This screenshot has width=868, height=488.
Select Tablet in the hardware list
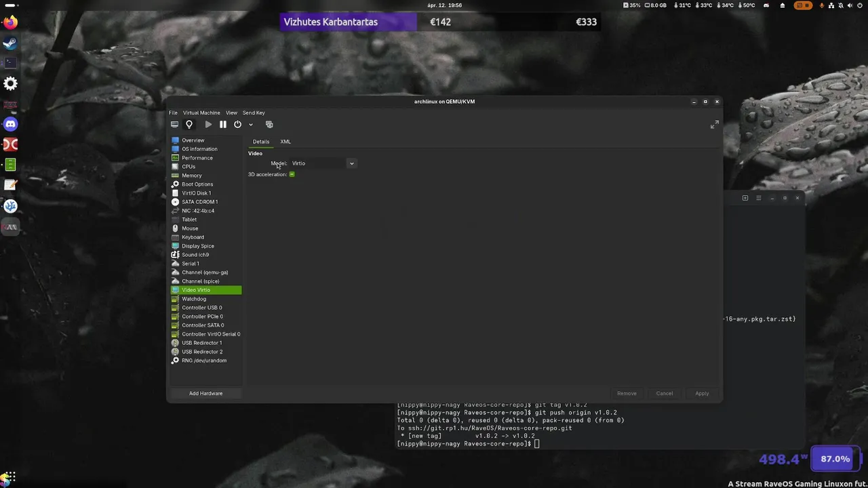(x=205, y=220)
